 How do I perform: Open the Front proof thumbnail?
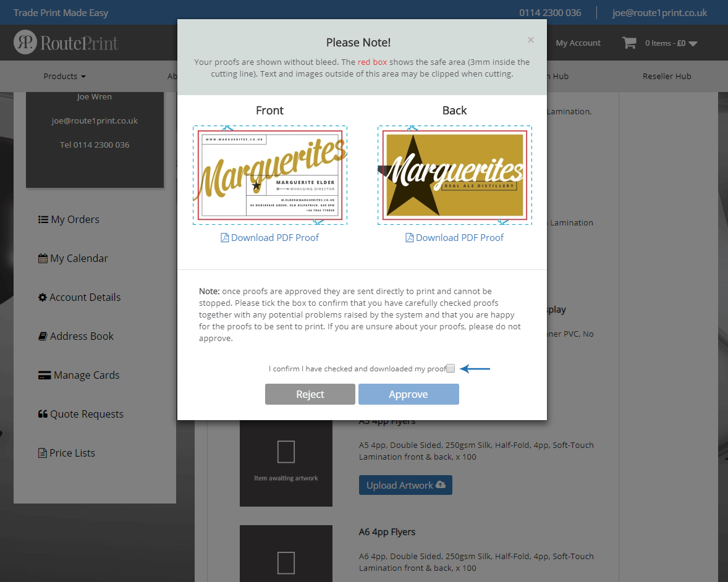coord(269,175)
